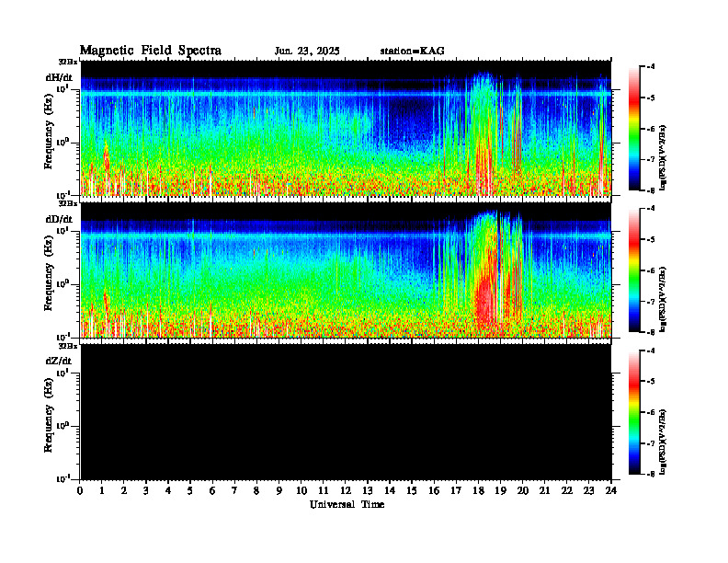
Task: Click the hour 20 tick label
Action: tap(523, 490)
